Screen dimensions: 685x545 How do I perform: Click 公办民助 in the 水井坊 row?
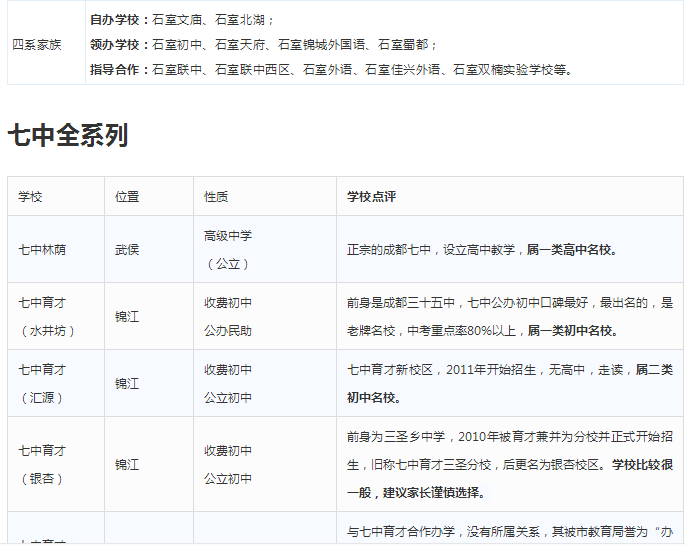228,330
